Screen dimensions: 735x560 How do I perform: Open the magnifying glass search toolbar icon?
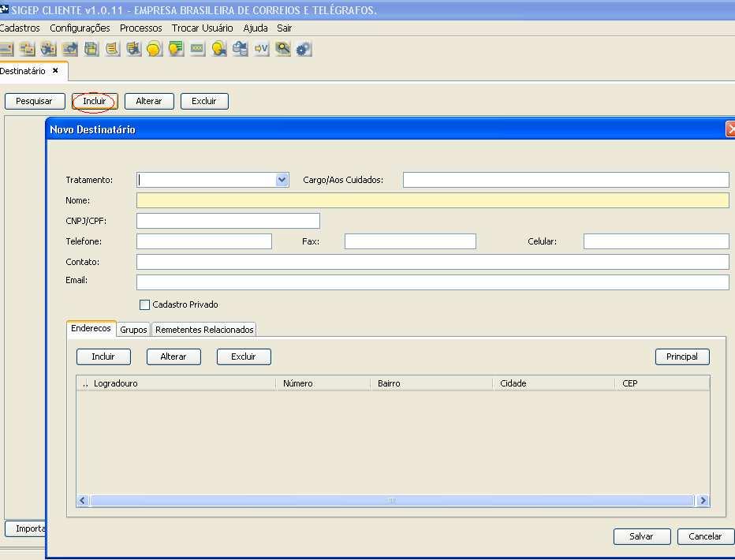click(x=282, y=48)
